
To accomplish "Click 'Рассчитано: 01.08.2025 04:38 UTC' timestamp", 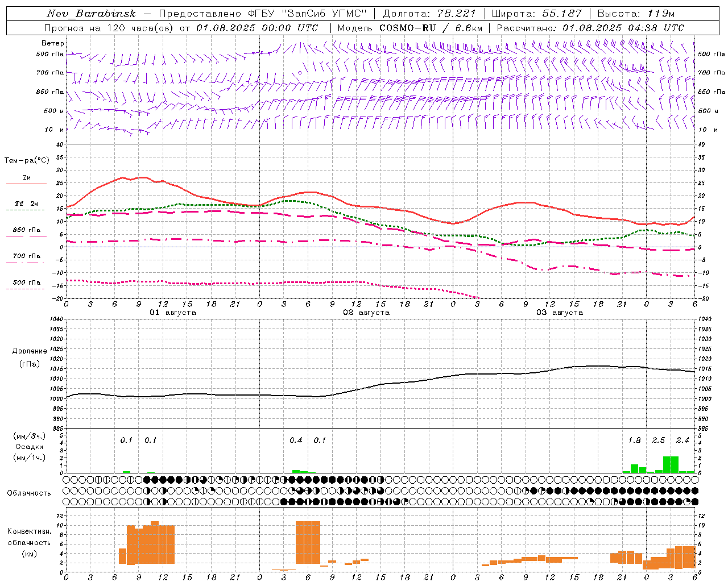I will [590, 28].
